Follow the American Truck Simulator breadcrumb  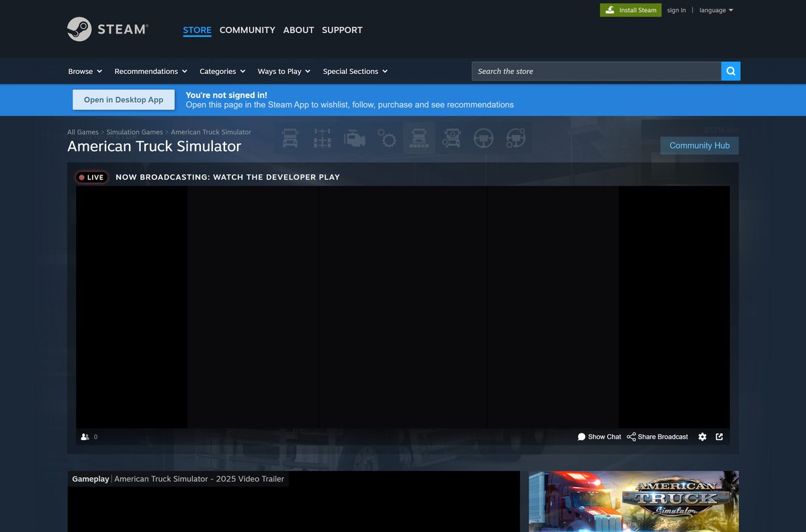[x=211, y=132]
